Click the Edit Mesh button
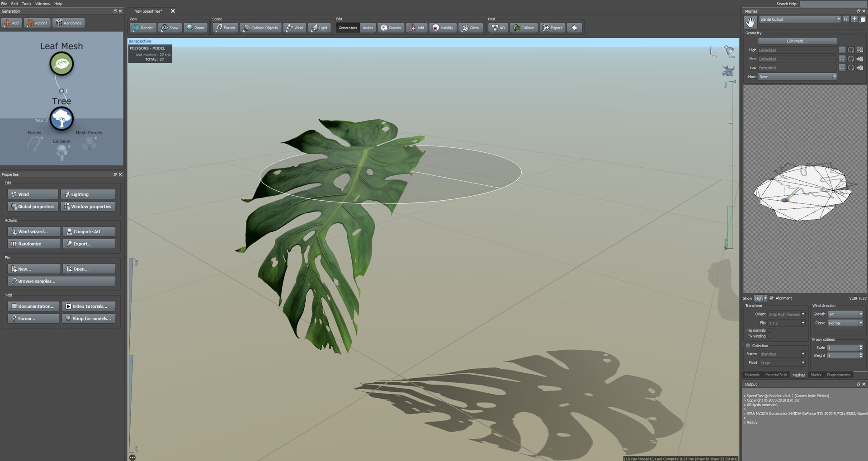The image size is (868, 461). (797, 41)
